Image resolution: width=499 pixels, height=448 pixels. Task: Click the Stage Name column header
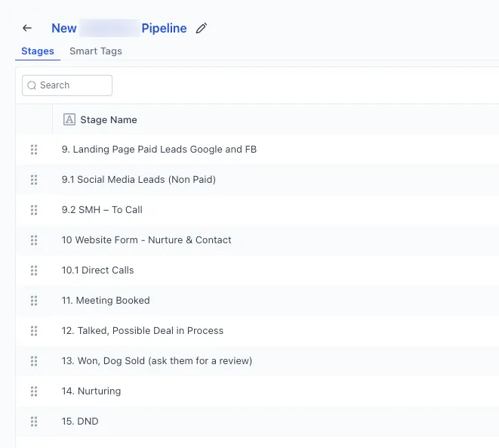coord(109,119)
